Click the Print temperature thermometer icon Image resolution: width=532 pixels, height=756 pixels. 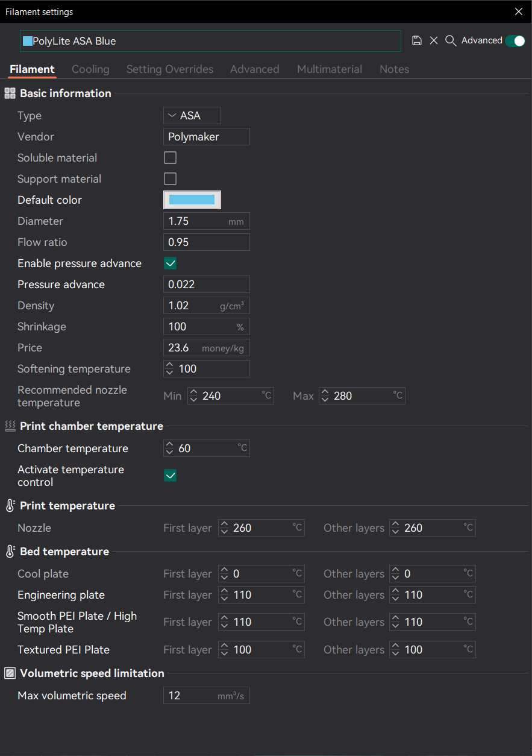tap(10, 506)
